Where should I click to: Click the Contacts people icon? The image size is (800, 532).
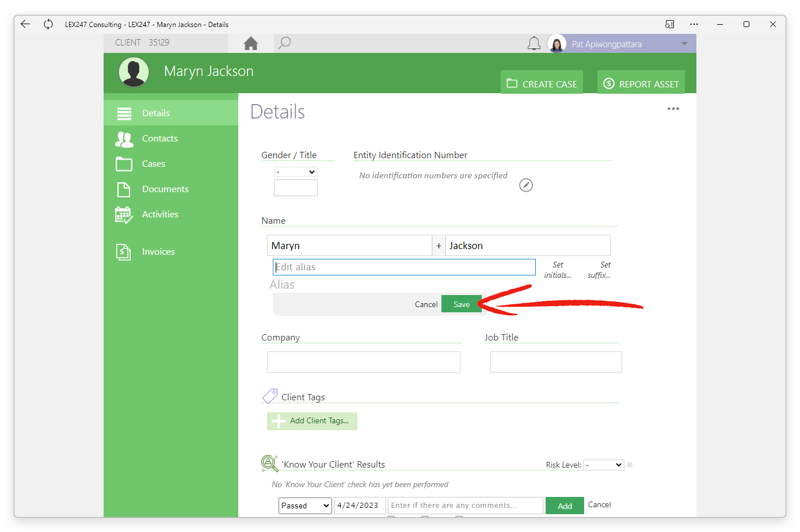click(x=124, y=139)
